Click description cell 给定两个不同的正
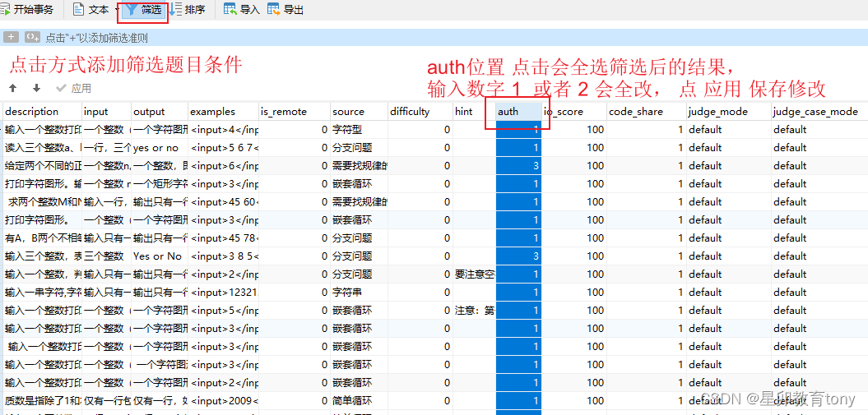This screenshot has height=415, width=868. [x=42, y=166]
